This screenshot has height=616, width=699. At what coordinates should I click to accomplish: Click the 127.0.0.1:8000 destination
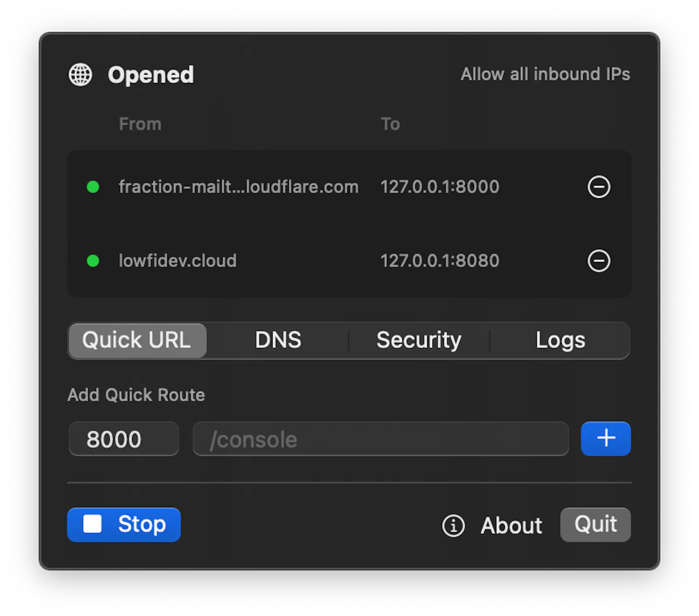439,187
